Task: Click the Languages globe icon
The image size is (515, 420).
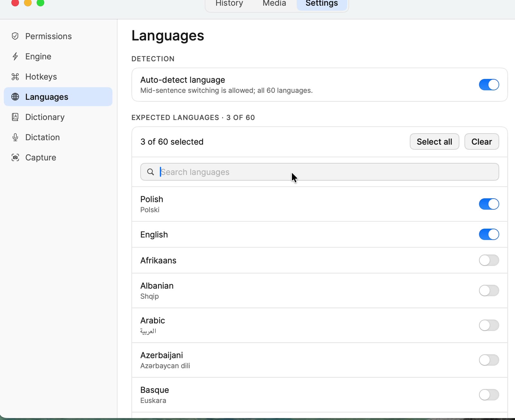Action: (15, 97)
